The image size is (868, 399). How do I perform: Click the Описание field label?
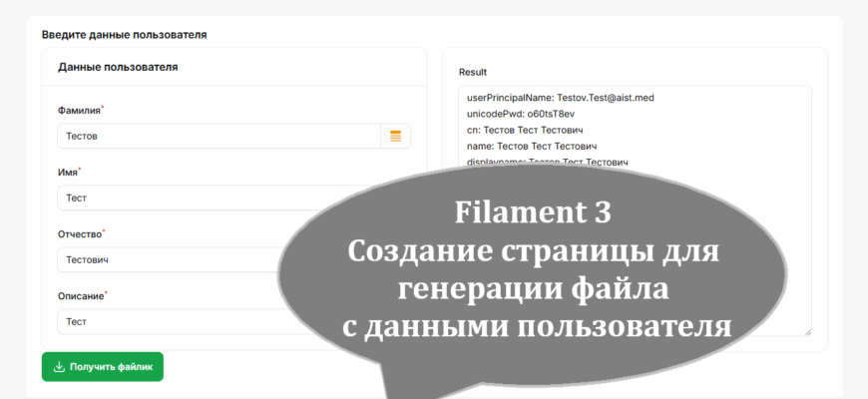81,296
